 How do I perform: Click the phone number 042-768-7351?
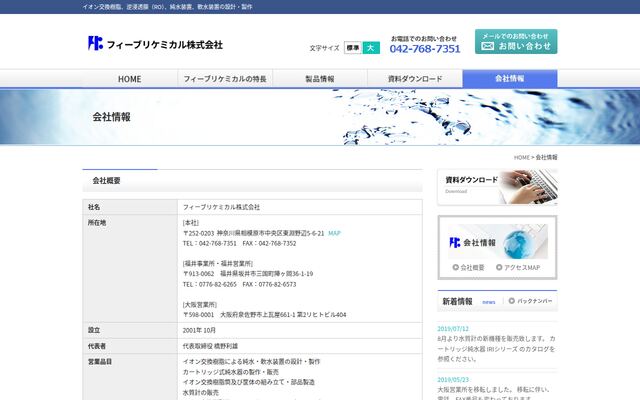click(425, 49)
